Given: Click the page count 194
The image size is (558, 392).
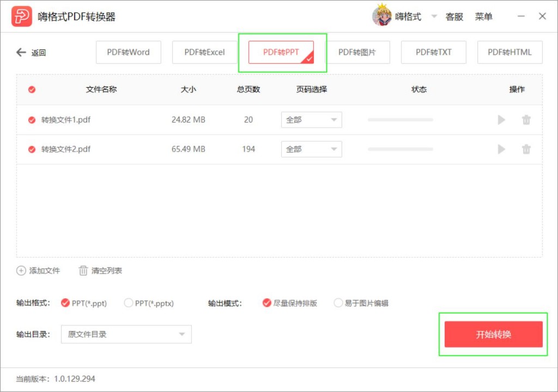Looking at the screenshot, I should coord(248,149).
